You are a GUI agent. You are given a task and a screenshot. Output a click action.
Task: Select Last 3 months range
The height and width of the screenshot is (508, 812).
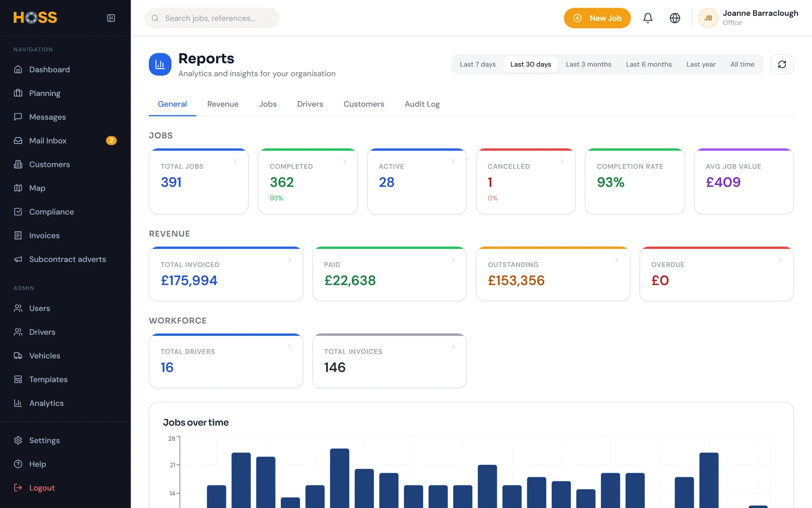(x=588, y=65)
